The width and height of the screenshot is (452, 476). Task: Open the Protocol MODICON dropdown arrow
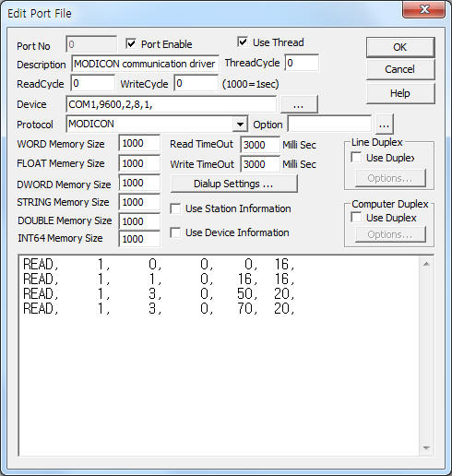tap(240, 125)
